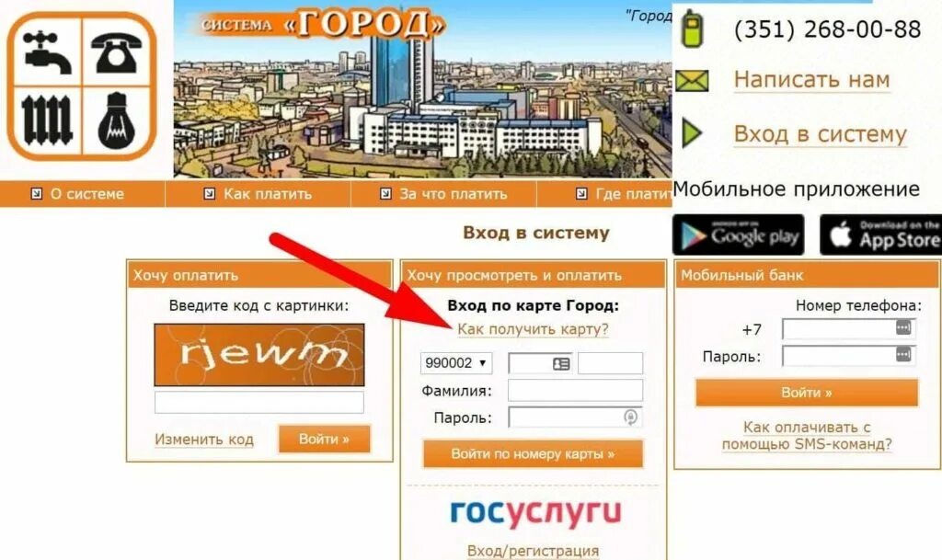Open the App Store download badge
The height and width of the screenshot is (560, 942).
point(881,234)
